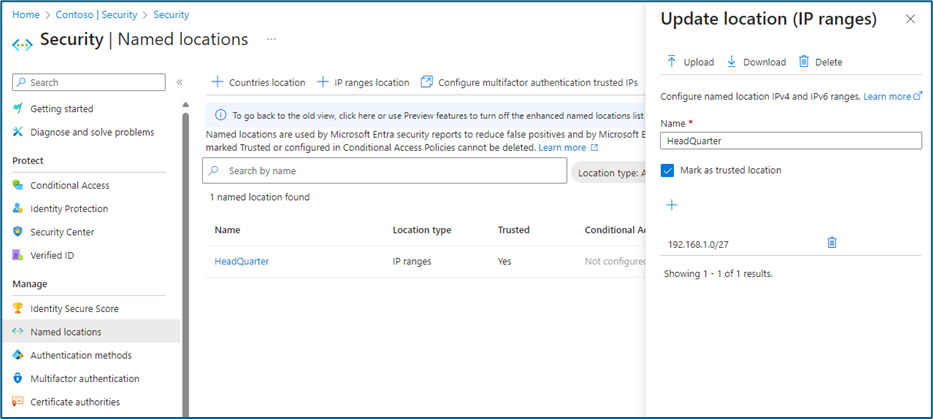Click the Name field containing HeadQuarter
This screenshot has width=933, height=419.
[791, 141]
